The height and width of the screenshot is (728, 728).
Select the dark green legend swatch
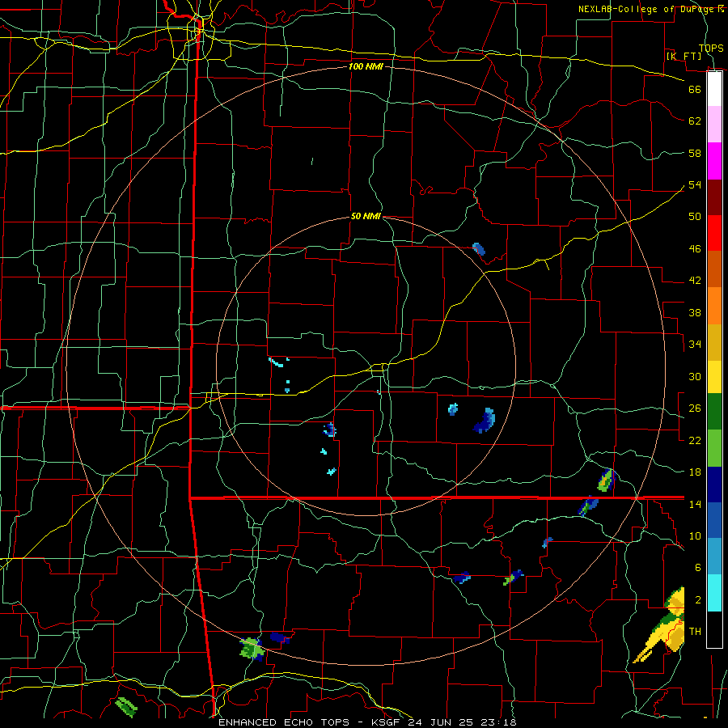(x=714, y=412)
